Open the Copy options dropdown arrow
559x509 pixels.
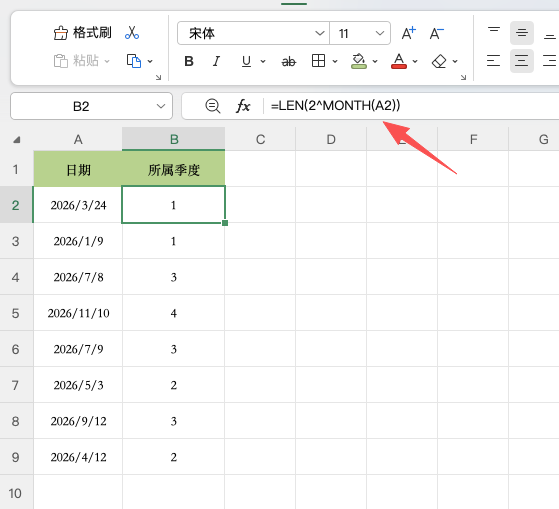click(150, 61)
